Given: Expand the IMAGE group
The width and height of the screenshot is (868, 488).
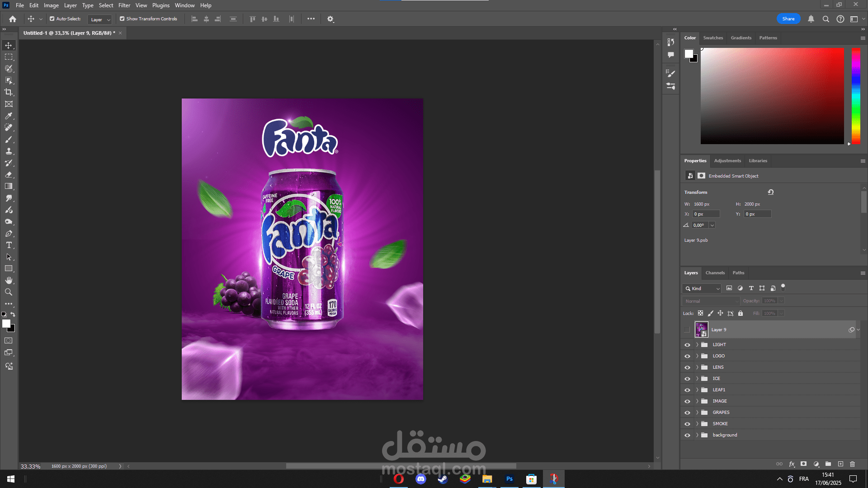Looking at the screenshot, I should [x=697, y=401].
